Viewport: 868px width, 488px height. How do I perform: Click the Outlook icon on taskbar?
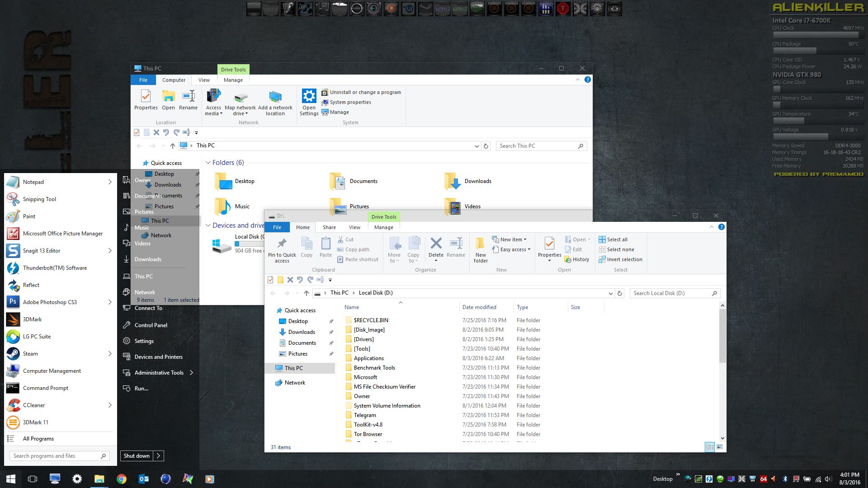click(x=143, y=479)
